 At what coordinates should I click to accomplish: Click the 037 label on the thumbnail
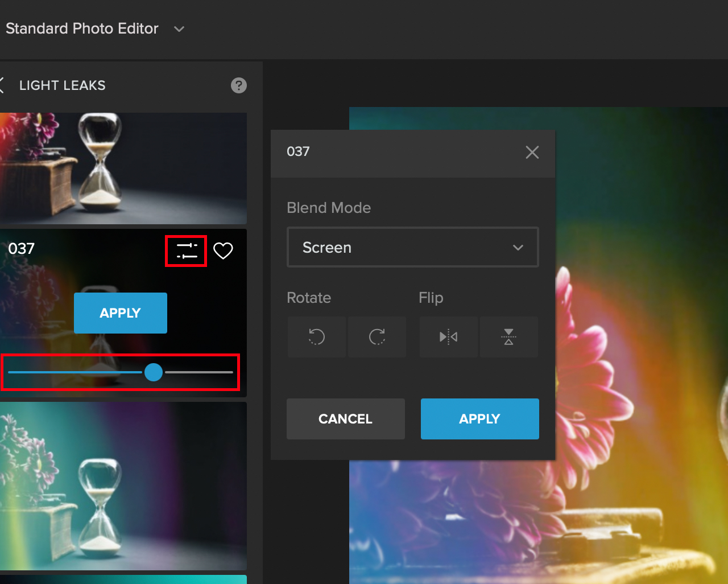point(22,249)
